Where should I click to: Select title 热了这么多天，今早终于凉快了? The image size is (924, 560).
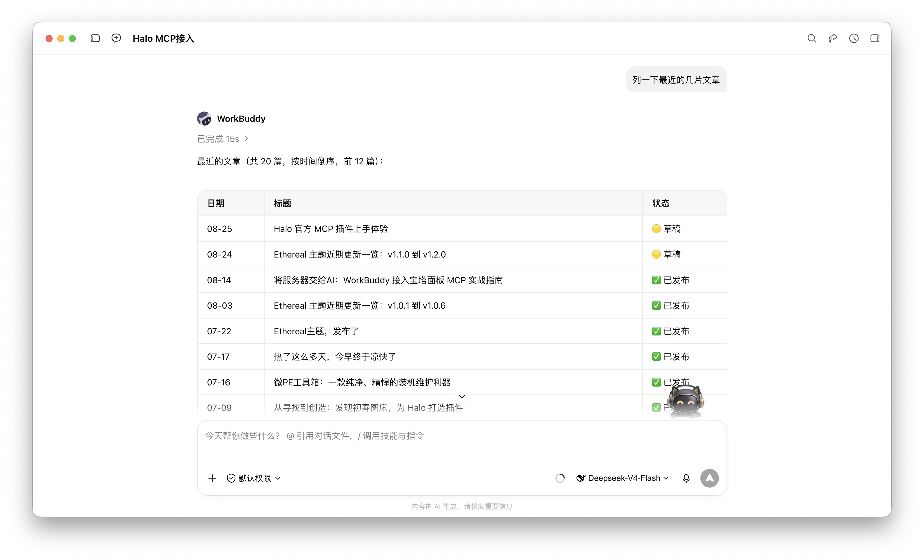tap(335, 357)
